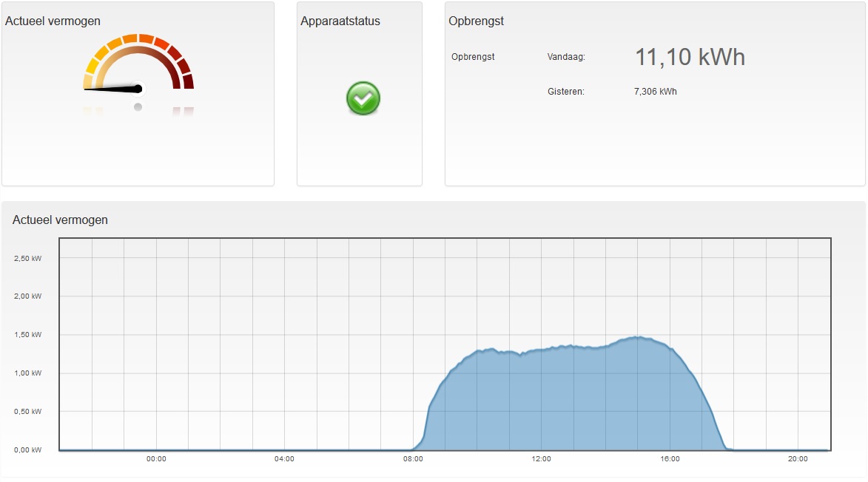This screenshot has width=868, height=482.
Task: Click today's yield value 11,10 kWh
Action: point(690,57)
